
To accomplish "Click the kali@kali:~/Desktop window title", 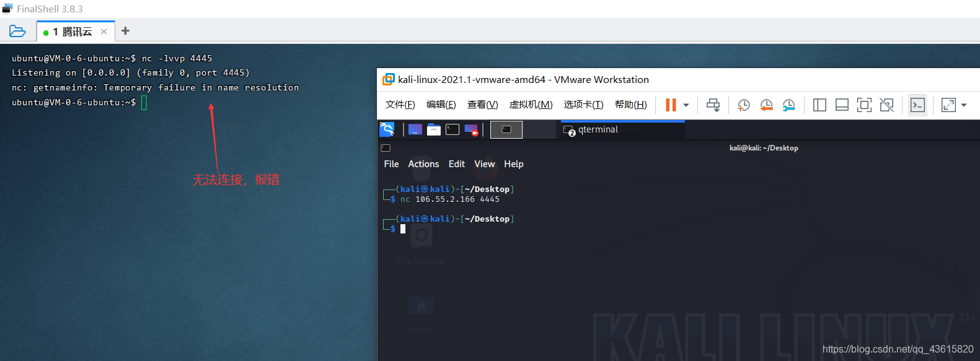I will coord(764,148).
